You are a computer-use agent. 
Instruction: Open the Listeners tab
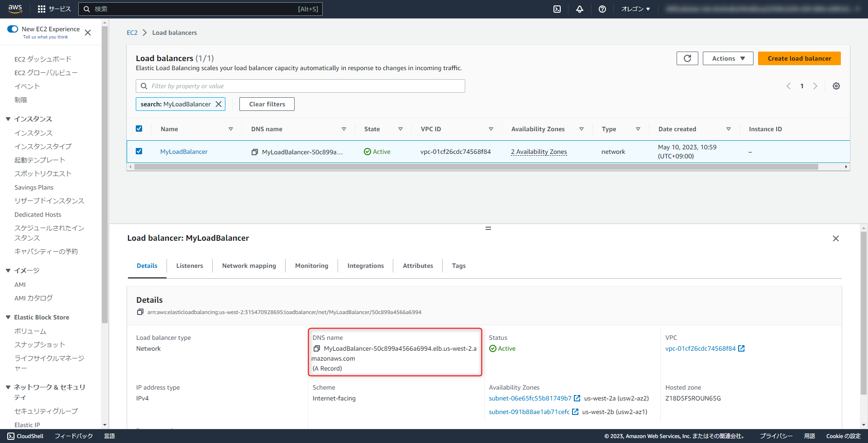pyautogui.click(x=189, y=266)
